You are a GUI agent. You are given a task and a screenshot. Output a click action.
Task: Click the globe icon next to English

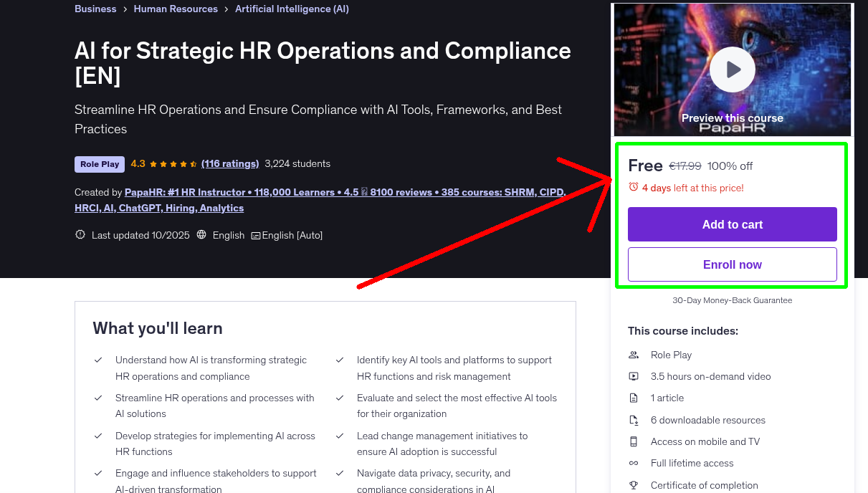(x=201, y=234)
